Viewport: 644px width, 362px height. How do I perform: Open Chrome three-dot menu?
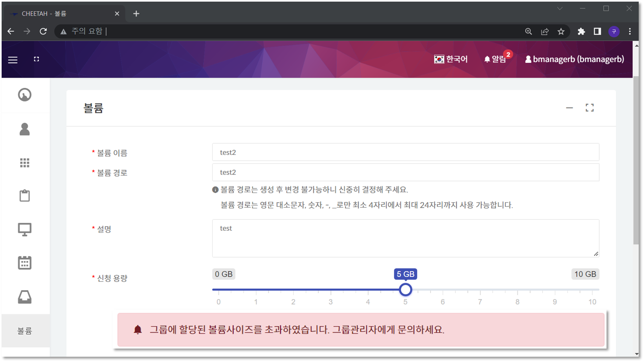click(630, 31)
